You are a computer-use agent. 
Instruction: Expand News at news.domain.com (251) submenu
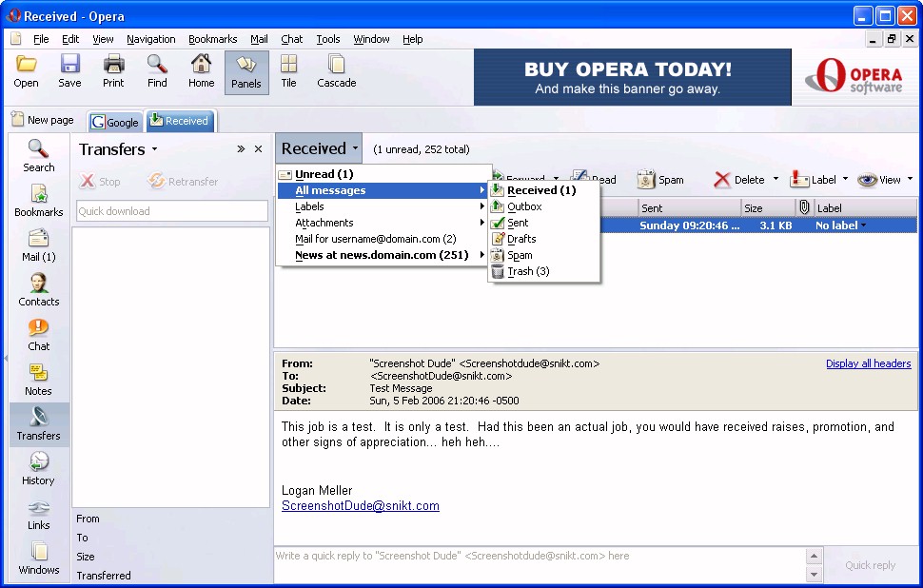382,255
